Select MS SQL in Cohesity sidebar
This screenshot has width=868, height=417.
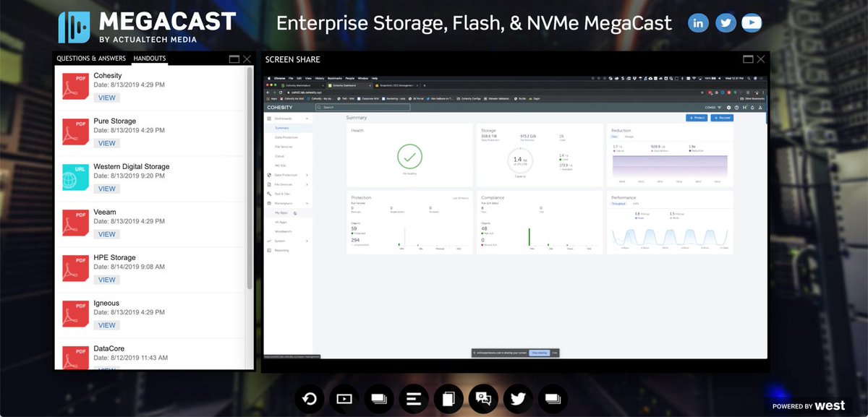[x=281, y=165]
